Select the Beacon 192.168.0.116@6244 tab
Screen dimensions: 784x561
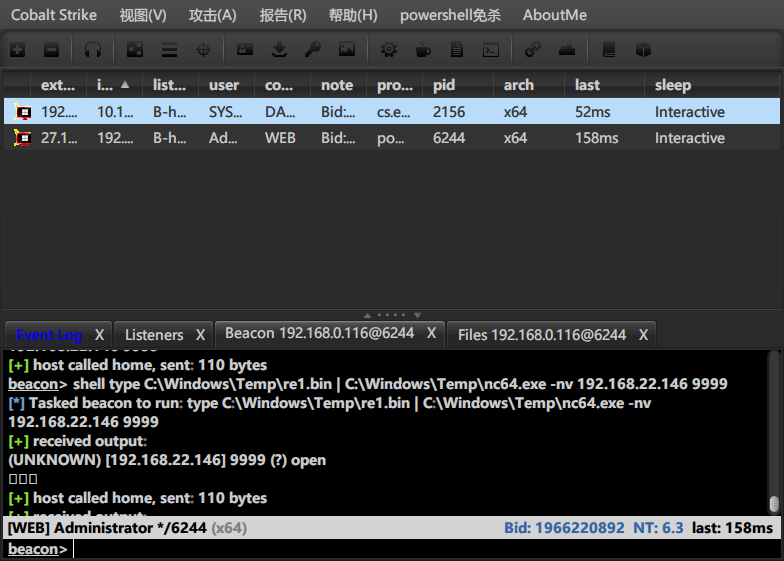(320, 333)
